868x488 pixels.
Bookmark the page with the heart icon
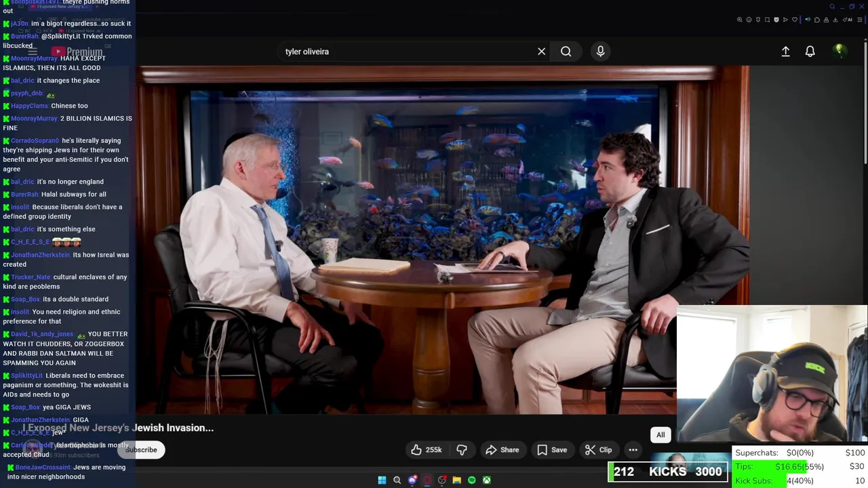[795, 20]
